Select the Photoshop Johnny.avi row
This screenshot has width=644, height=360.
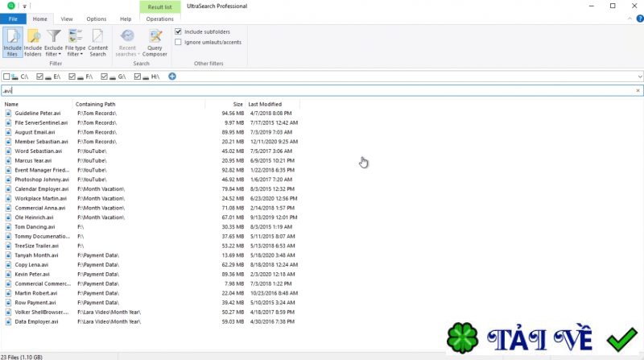click(151, 180)
